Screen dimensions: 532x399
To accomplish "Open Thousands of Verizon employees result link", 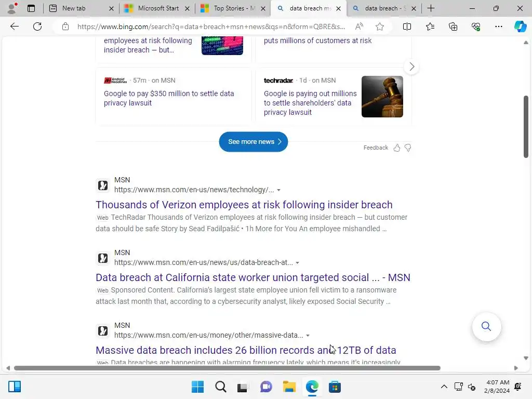I will click(244, 205).
